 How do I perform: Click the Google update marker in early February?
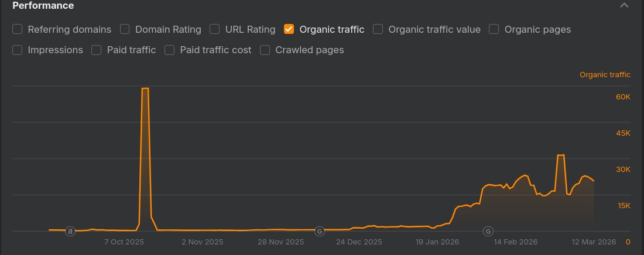[488, 232]
